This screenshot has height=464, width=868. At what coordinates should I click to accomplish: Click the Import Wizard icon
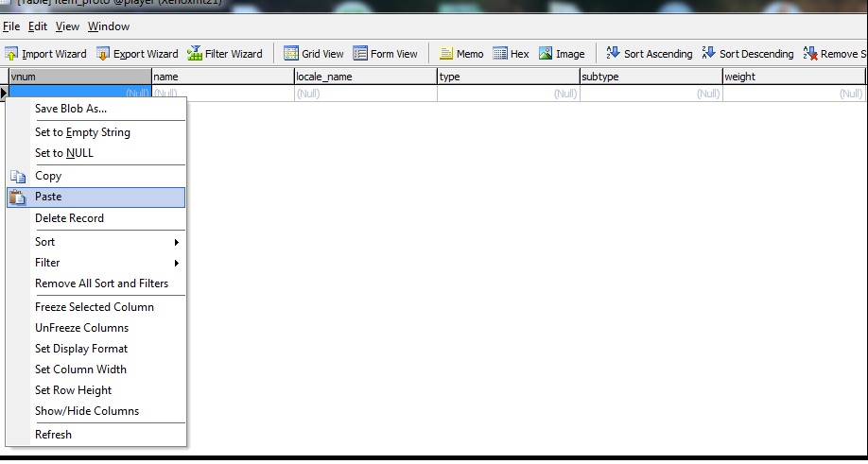pos(11,54)
